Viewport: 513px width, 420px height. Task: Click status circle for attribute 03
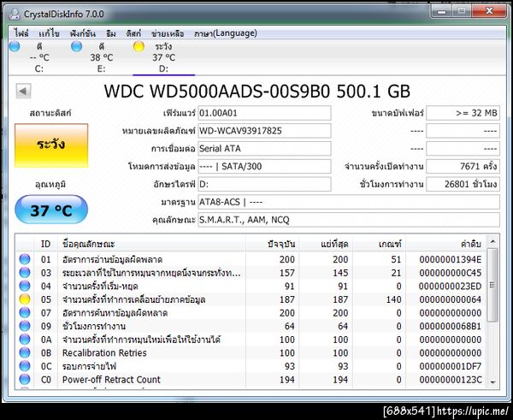coord(25,273)
